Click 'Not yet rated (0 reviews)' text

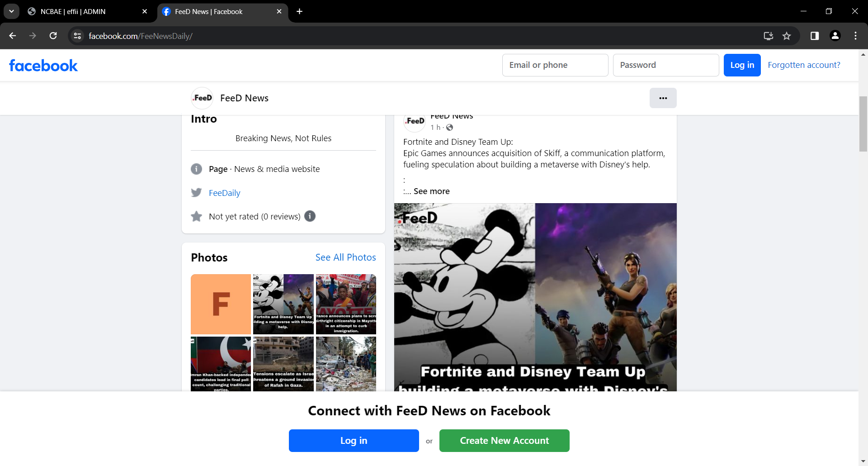click(255, 216)
